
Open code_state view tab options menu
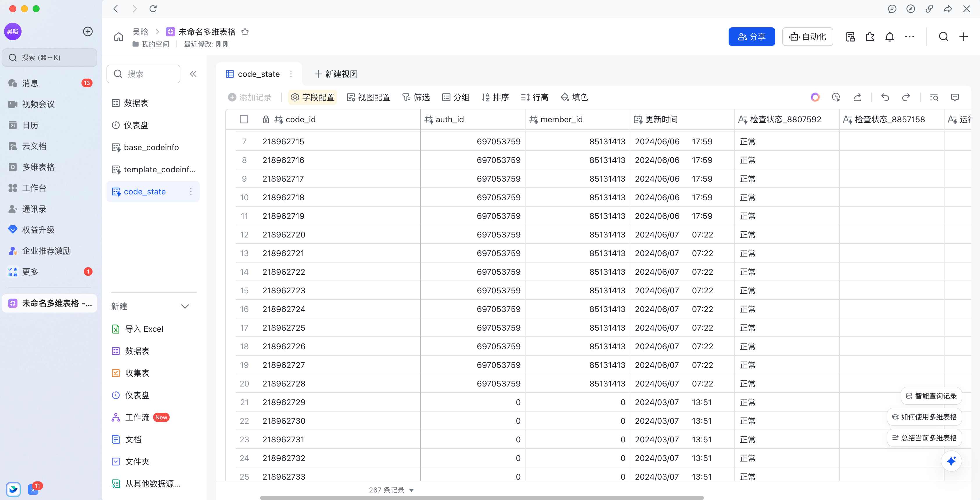291,74
